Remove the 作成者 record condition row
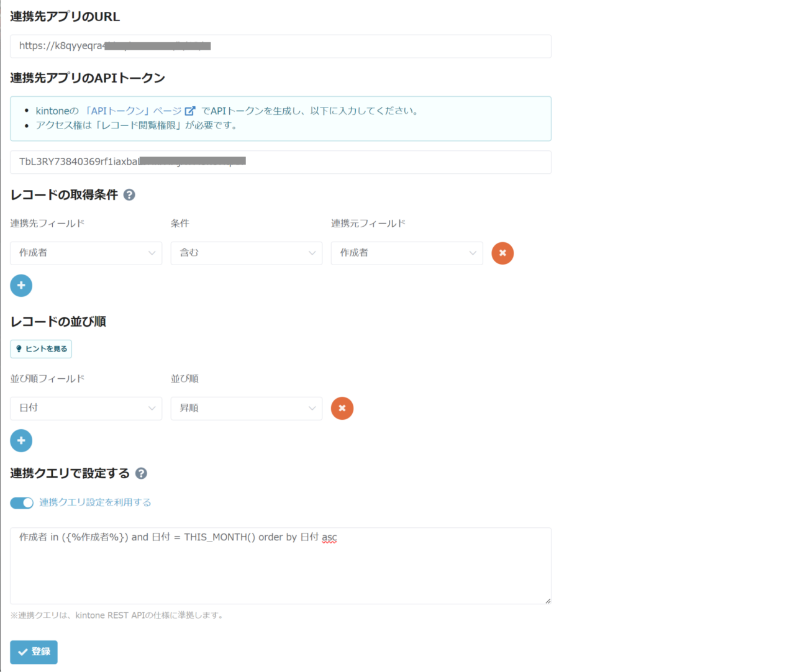The image size is (795, 672). tap(502, 253)
